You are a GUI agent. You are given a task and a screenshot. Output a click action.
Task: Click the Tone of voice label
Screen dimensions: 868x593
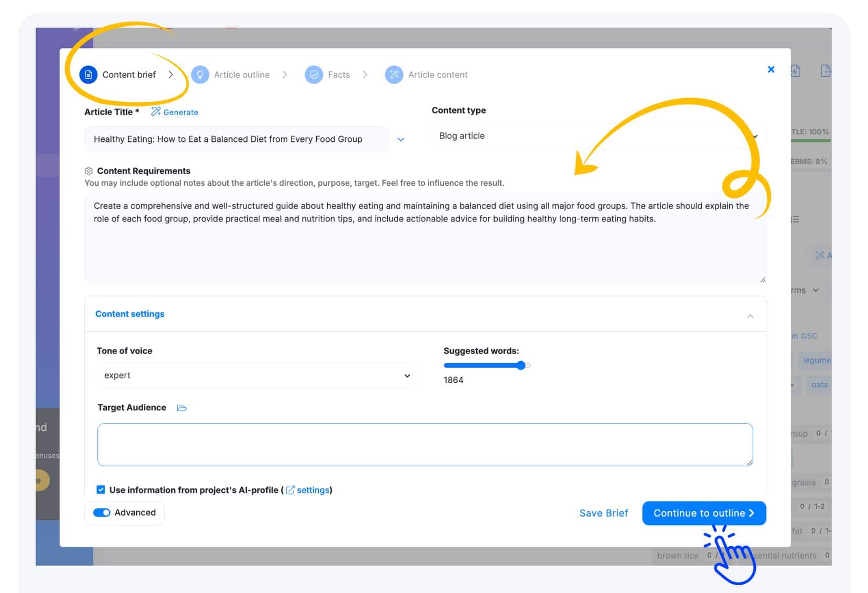tap(125, 351)
